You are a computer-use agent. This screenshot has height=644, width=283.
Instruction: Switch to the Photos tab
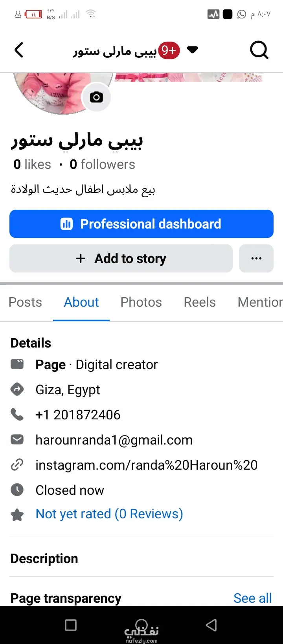pos(141,302)
